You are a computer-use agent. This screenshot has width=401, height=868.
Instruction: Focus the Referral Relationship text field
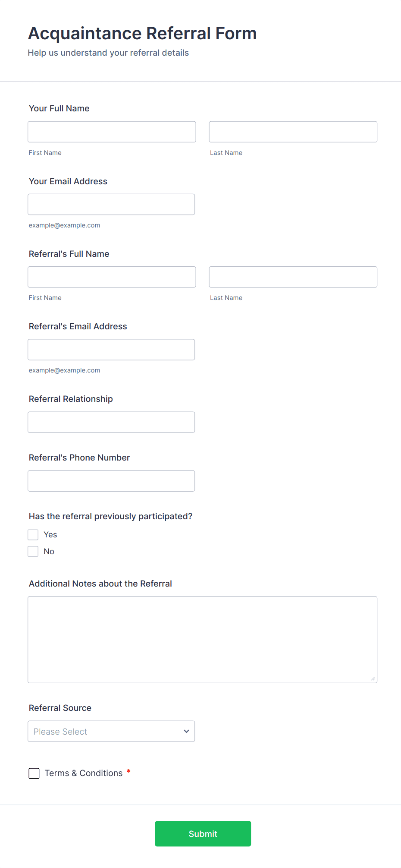point(111,422)
